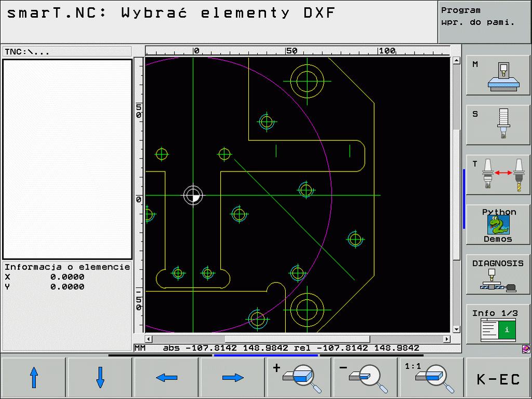Click the X 0.0000 value
The width and height of the screenshot is (532, 399).
point(67,277)
